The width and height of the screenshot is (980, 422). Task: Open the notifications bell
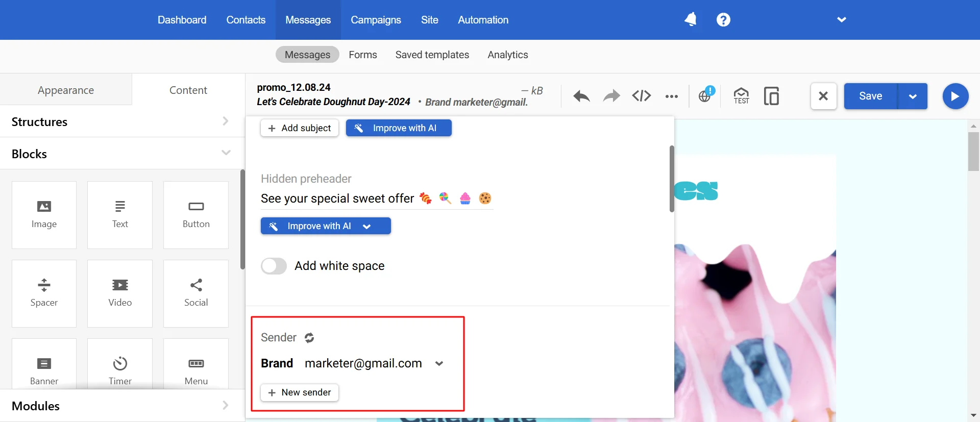[x=691, y=19]
